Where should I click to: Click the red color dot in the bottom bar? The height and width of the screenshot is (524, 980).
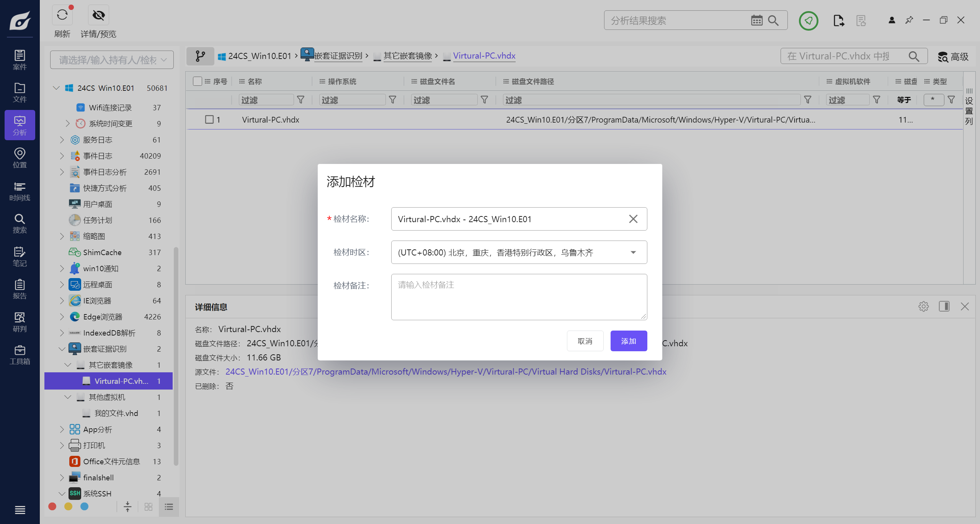click(52, 506)
